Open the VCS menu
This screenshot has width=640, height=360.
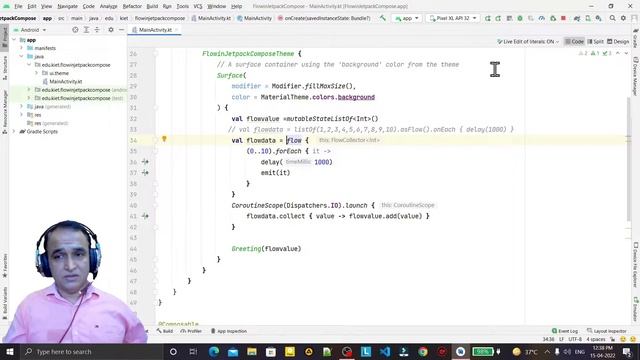(x=198, y=6)
